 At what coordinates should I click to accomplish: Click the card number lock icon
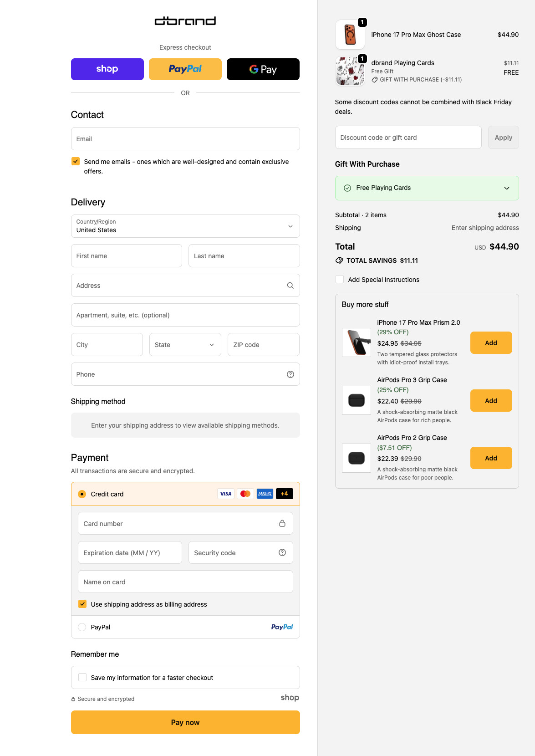(282, 523)
